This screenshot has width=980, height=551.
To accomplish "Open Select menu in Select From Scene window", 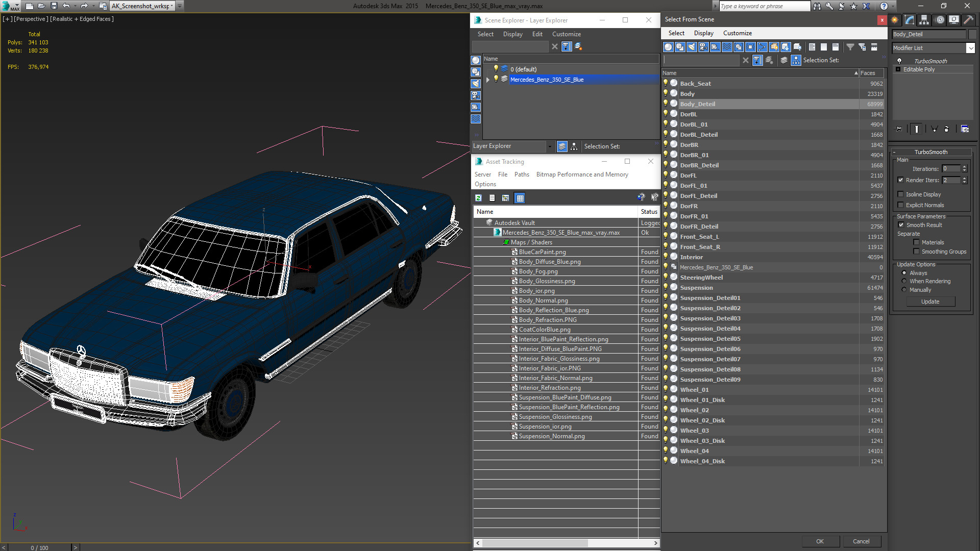I will point(676,33).
